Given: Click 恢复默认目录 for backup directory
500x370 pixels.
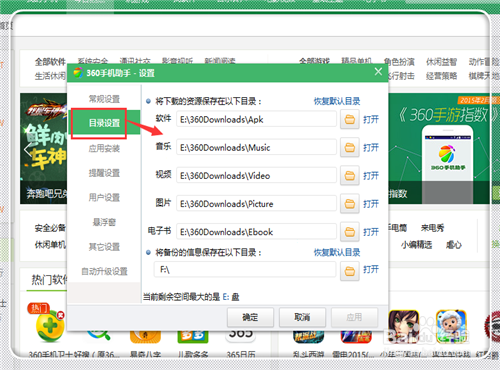Looking at the screenshot, I should click(x=337, y=252).
